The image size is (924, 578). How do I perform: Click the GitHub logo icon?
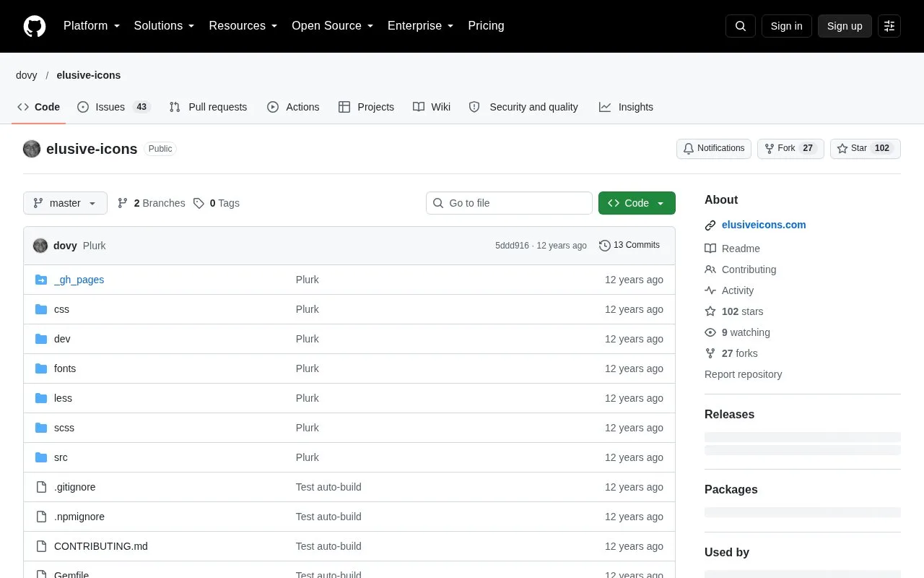pos(35,26)
